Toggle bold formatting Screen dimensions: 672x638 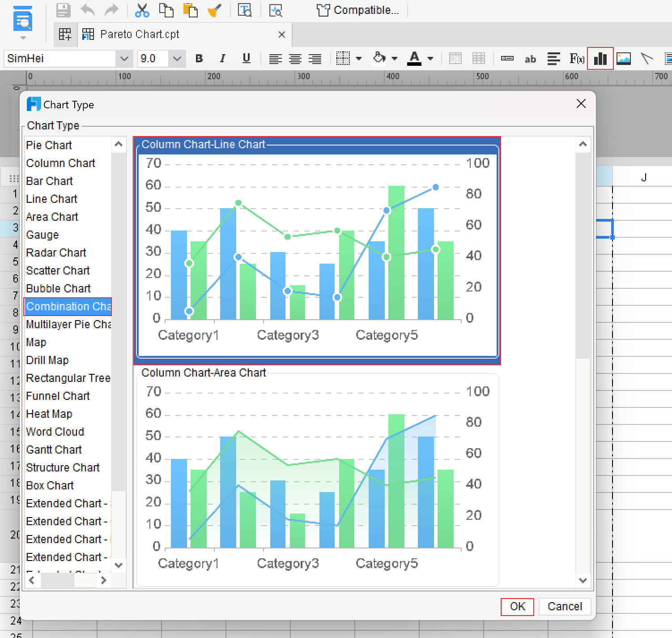click(x=199, y=58)
